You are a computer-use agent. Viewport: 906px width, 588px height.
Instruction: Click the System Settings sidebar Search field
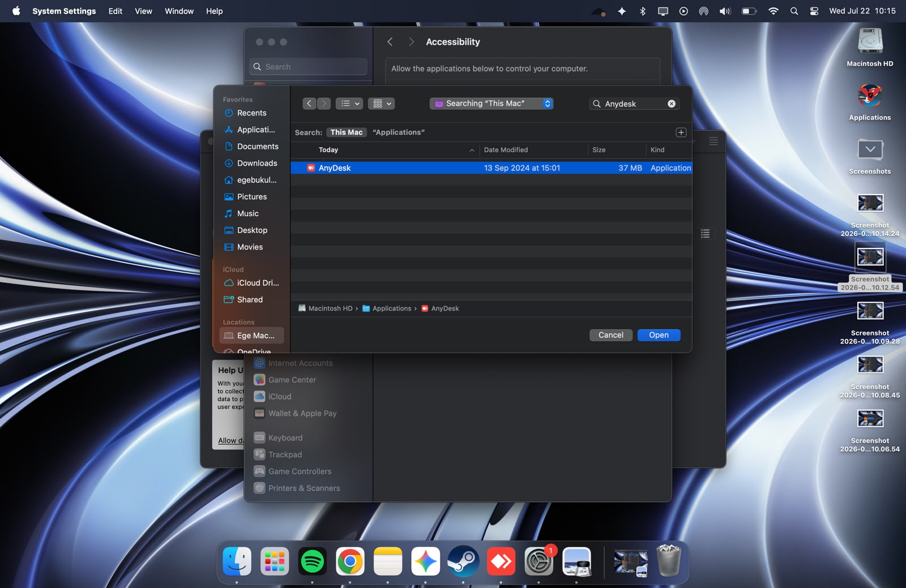[308, 67]
